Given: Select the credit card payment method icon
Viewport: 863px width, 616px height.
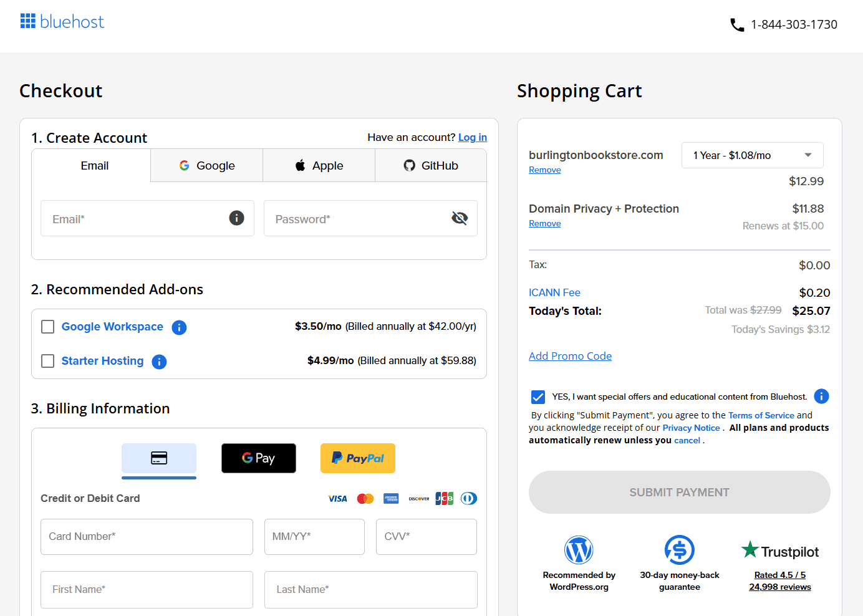Looking at the screenshot, I should [159, 458].
